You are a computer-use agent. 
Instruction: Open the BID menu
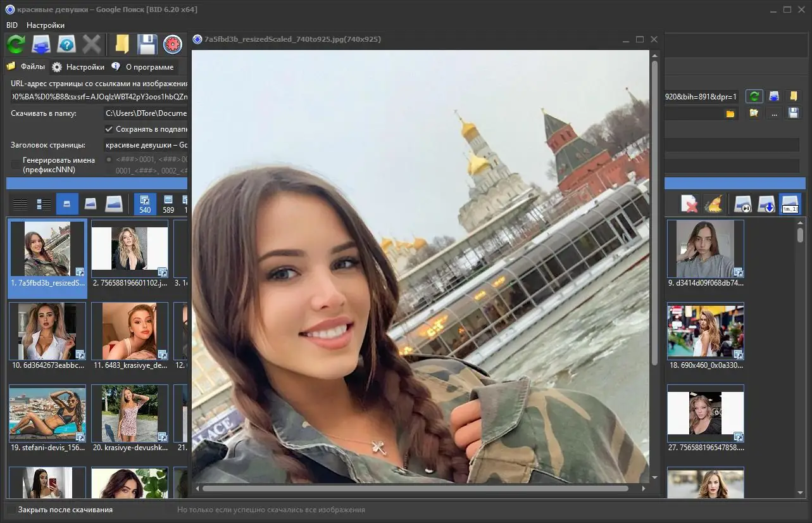tap(12, 25)
